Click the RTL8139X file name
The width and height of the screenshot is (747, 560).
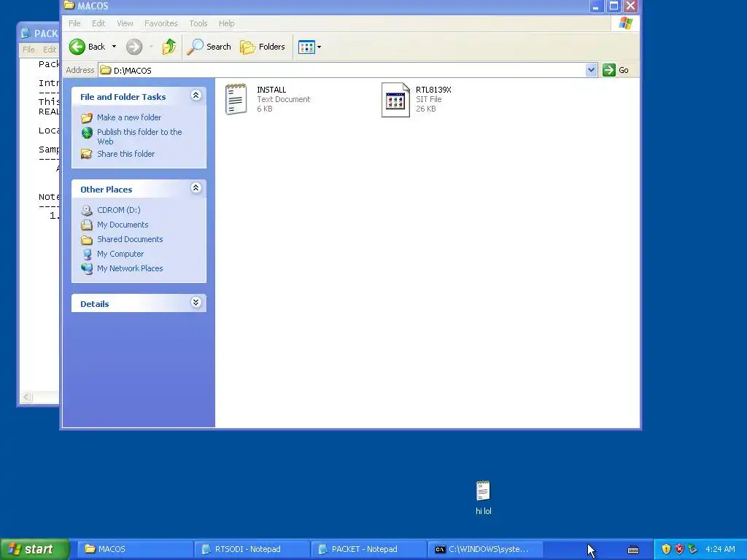[433, 90]
